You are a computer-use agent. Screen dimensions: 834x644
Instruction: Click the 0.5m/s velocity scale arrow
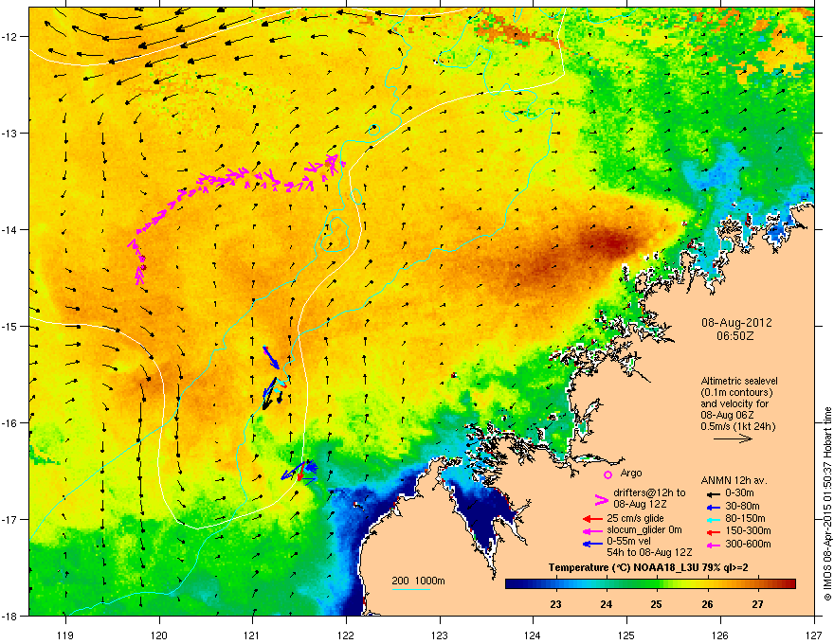click(x=733, y=438)
